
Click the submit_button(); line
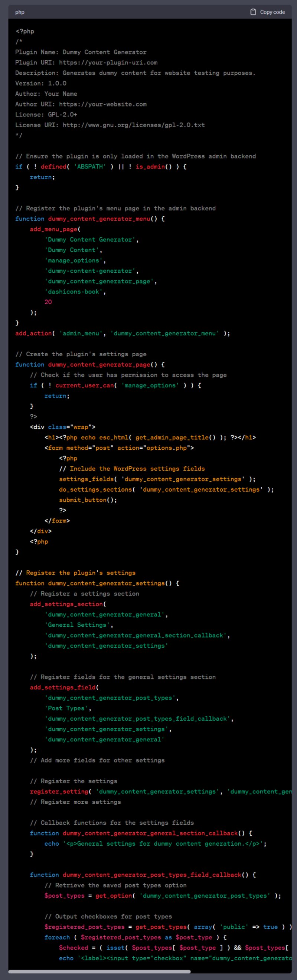[88, 500]
